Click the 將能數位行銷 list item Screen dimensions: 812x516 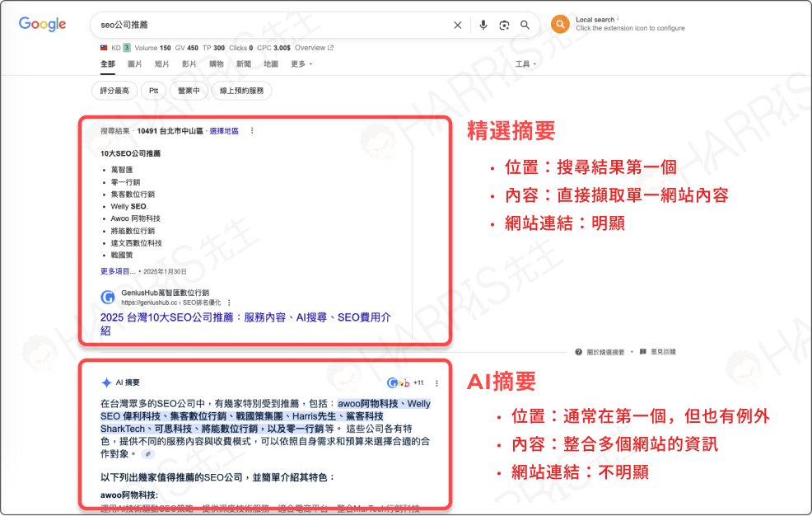tap(133, 231)
